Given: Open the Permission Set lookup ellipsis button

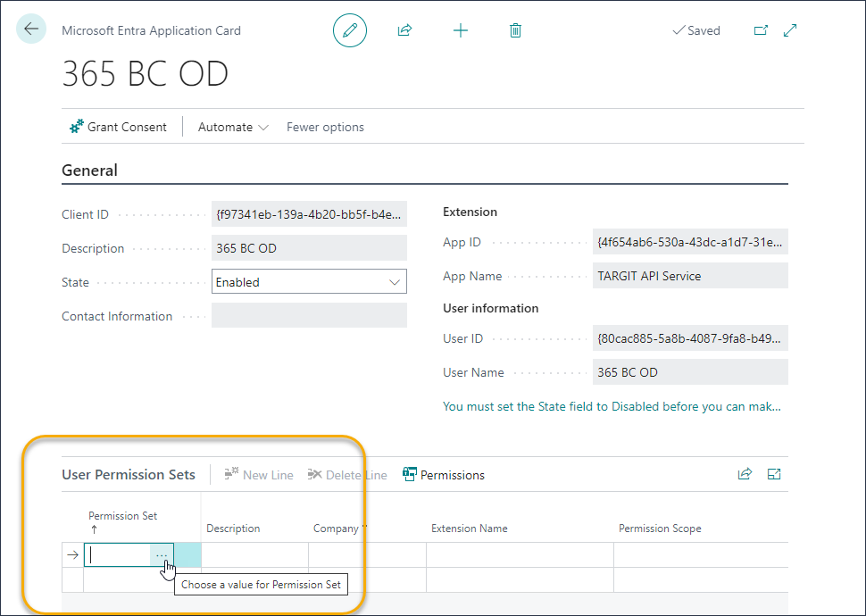Looking at the screenshot, I should click(x=162, y=554).
